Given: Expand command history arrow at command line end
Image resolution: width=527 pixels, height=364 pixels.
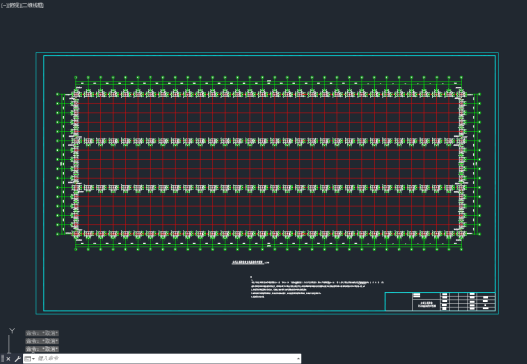Looking at the screenshot, I should coord(298,359).
